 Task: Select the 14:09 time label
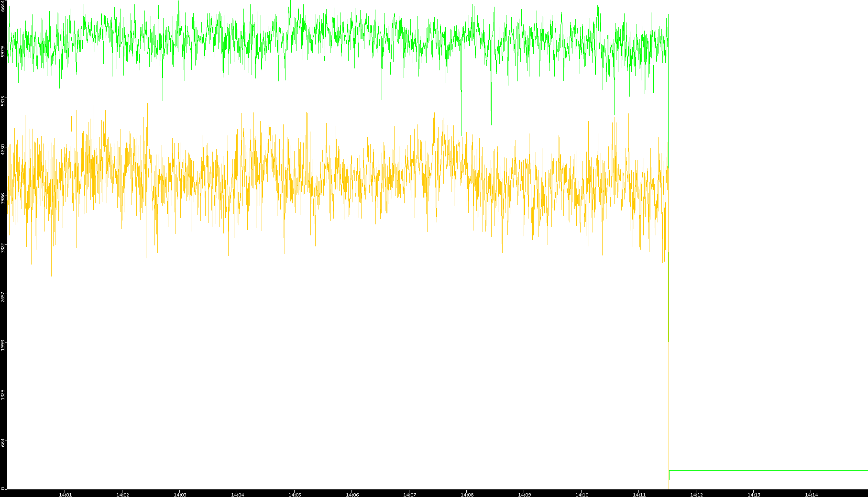(524, 495)
